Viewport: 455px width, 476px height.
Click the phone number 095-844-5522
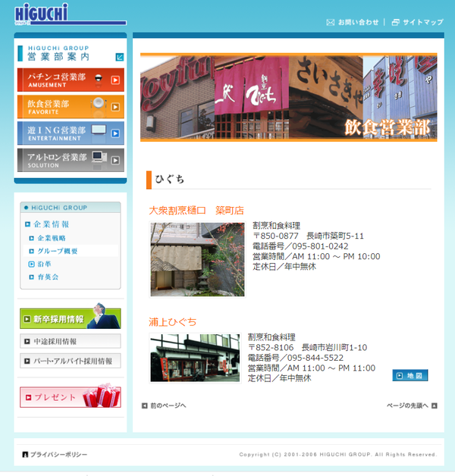coord(315,358)
